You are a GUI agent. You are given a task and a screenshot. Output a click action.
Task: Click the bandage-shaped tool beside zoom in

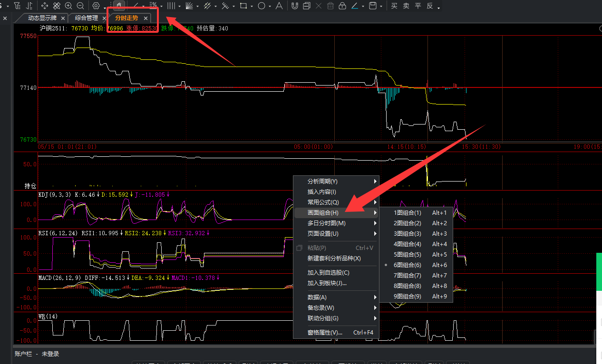[57, 6]
